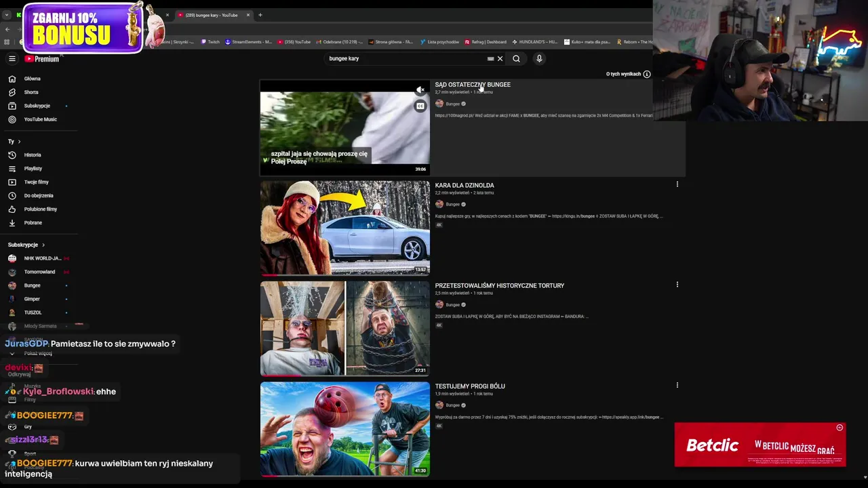This screenshot has width=868, height=488.
Task: Open TESTUJEMY PROGI BÓLU video title
Action: coord(470,386)
